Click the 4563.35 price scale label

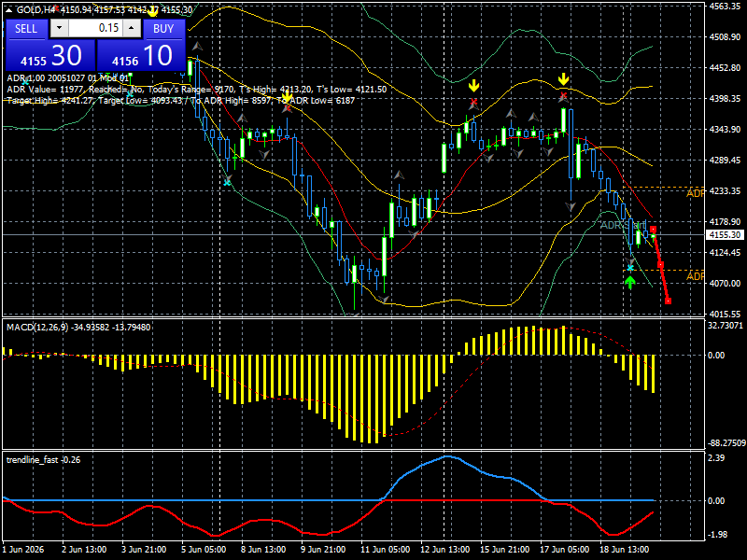pyautogui.click(x=725, y=7)
